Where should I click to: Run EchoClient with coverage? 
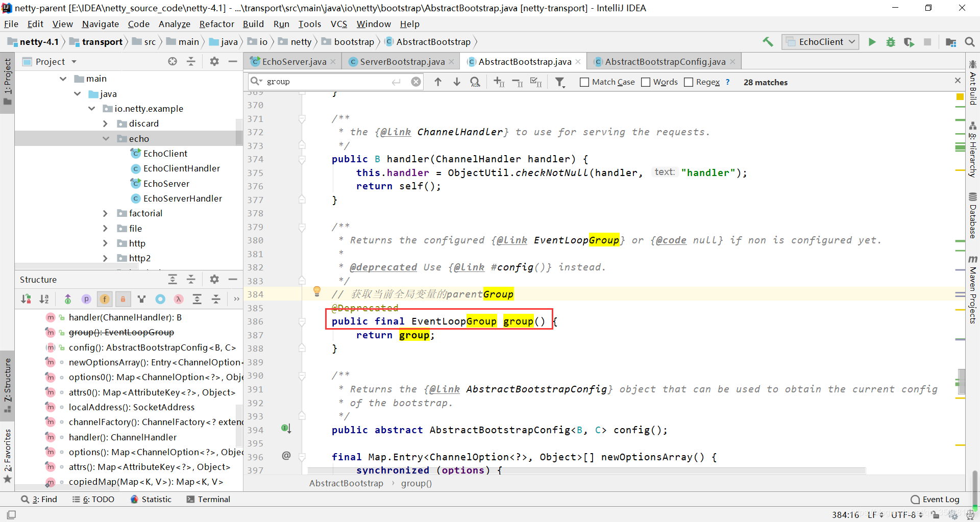click(909, 42)
